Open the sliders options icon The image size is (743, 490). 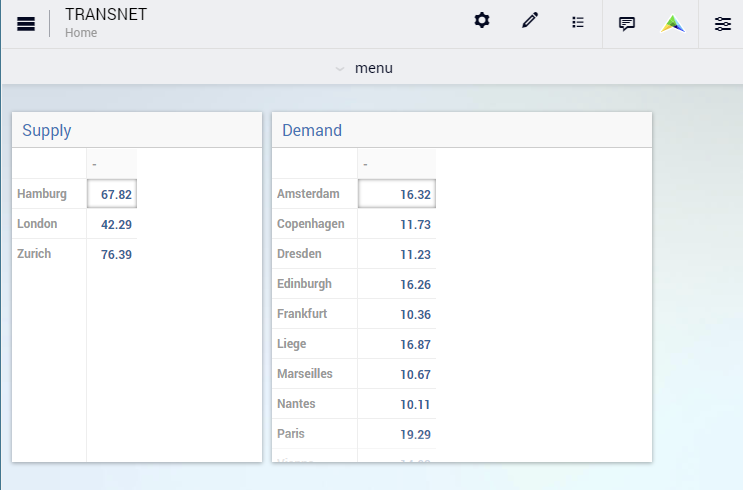pos(723,24)
